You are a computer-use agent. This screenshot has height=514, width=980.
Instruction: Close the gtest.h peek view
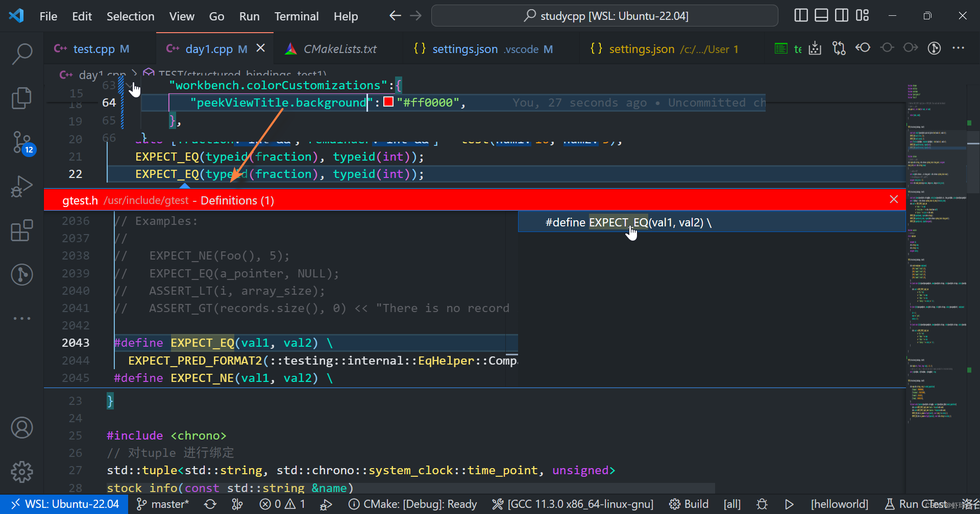(x=894, y=199)
